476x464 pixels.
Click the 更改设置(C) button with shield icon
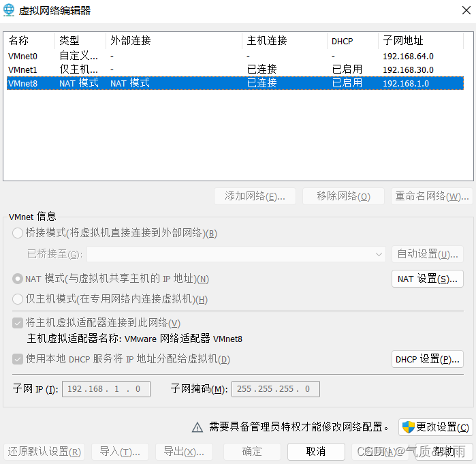[435, 427]
